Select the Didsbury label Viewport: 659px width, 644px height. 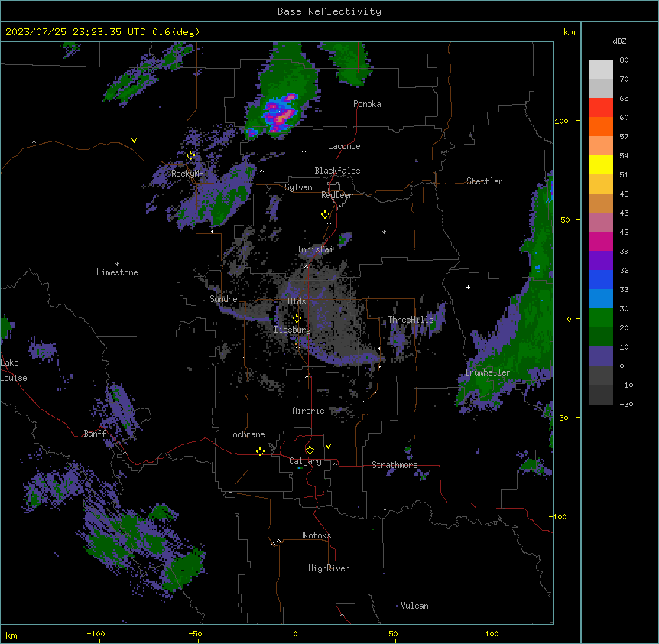[293, 330]
